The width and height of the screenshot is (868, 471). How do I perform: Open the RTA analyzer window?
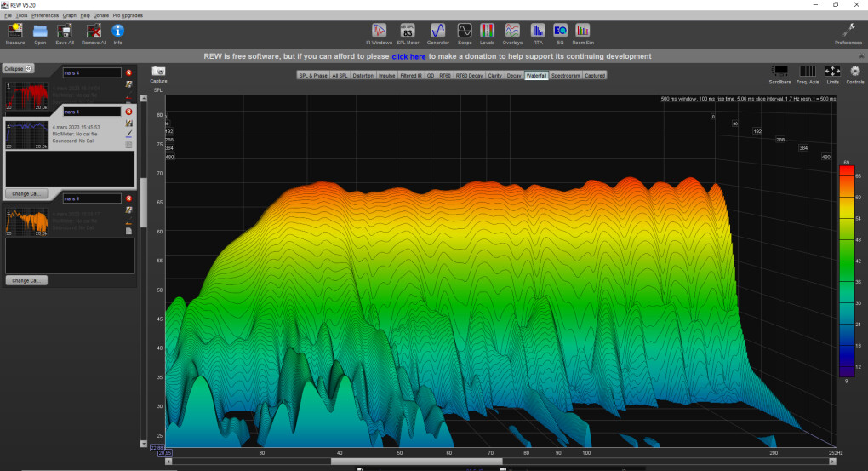click(x=538, y=31)
